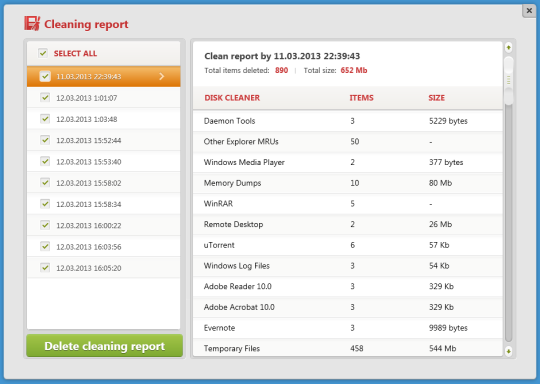Open the report from 12.03.2013 15:53:40

click(x=104, y=162)
